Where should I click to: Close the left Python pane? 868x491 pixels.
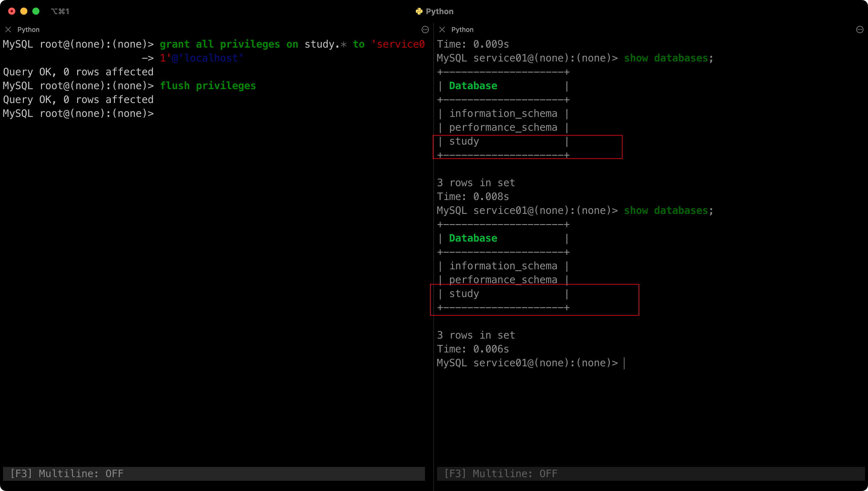[8, 30]
